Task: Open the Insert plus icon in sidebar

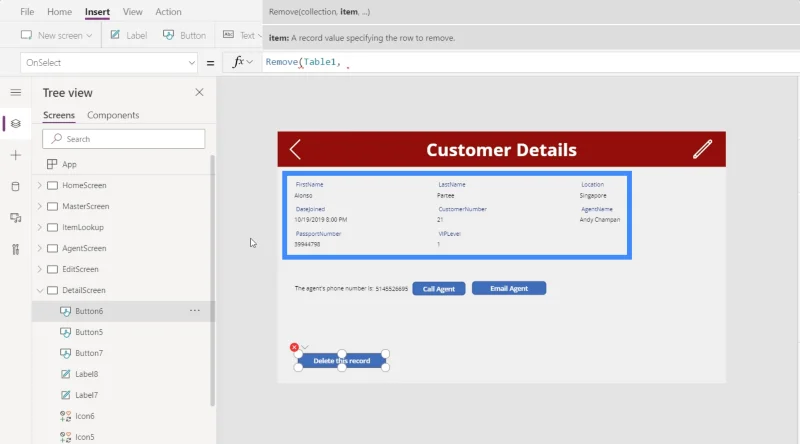Action: tap(16, 155)
